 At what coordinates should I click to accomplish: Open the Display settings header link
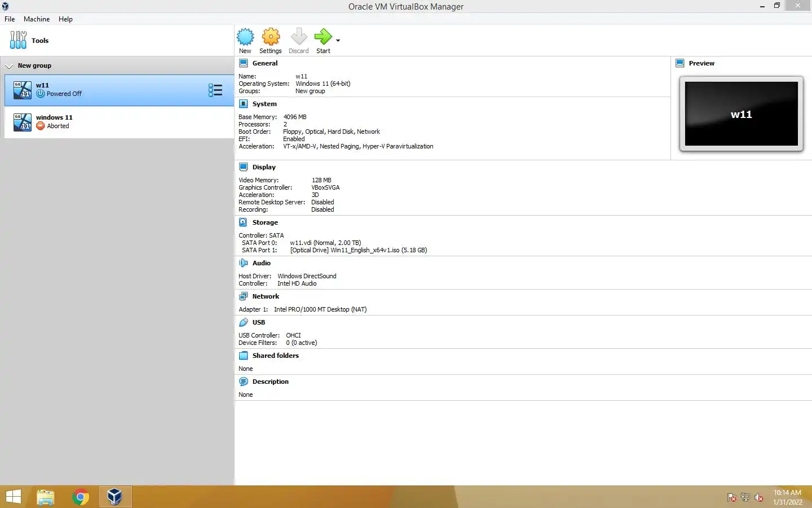pyautogui.click(x=264, y=167)
